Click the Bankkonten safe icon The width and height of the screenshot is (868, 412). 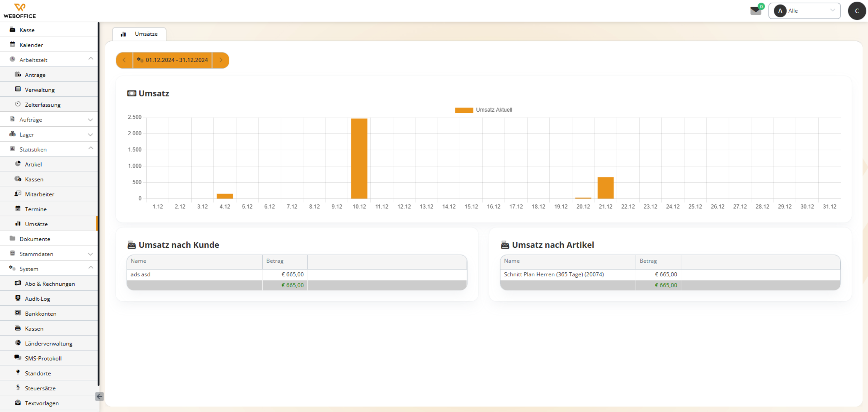(18, 313)
